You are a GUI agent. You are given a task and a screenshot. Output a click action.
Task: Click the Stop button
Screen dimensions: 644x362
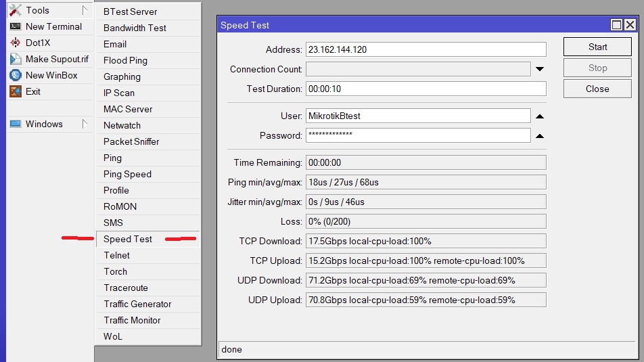[597, 68]
